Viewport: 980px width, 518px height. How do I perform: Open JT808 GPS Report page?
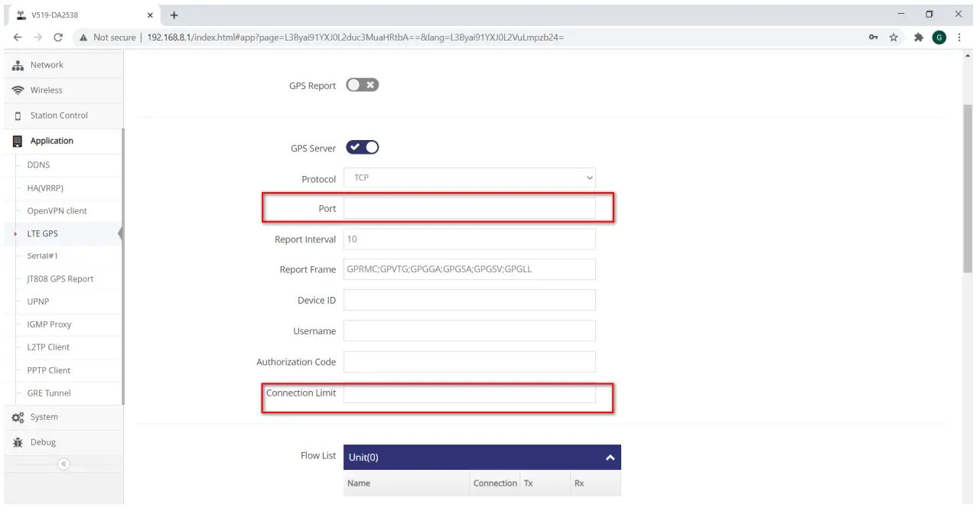tap(60, 279)
